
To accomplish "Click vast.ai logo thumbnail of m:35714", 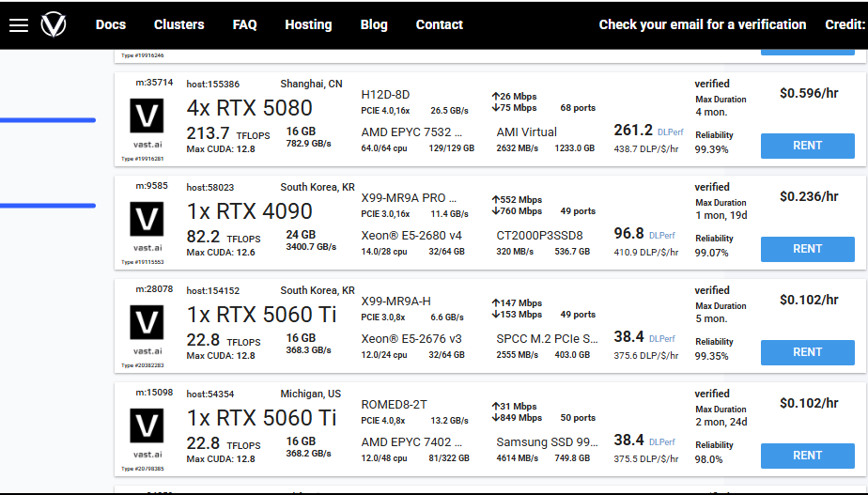I will pyautogui.click(x=147, y=116).
